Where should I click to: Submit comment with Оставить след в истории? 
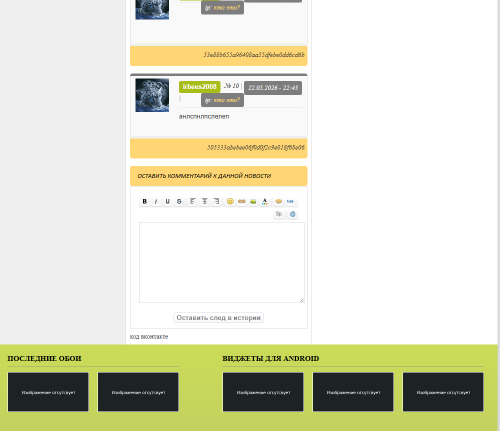[x=218, y=318]
